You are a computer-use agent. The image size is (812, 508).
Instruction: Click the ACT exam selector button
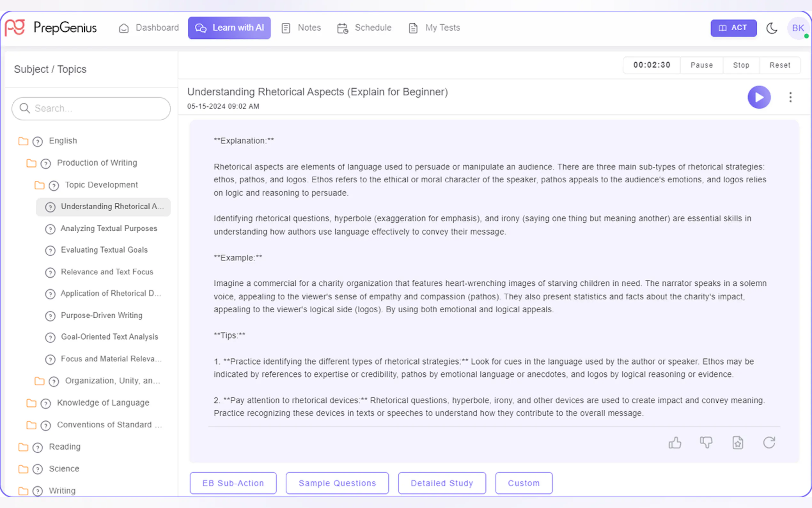[733, 28]
